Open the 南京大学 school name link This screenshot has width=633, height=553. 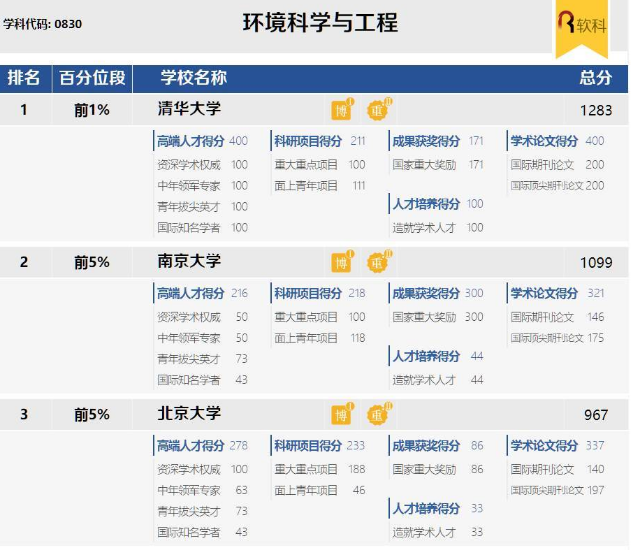coord(189,261)
